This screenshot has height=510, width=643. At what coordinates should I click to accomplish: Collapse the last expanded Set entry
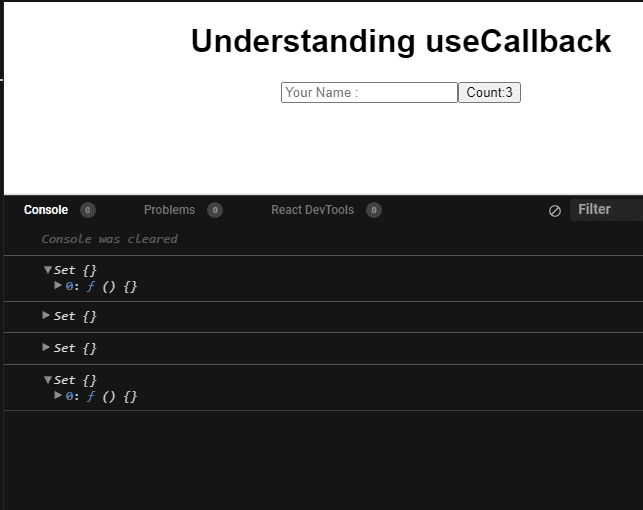[48, 380]
